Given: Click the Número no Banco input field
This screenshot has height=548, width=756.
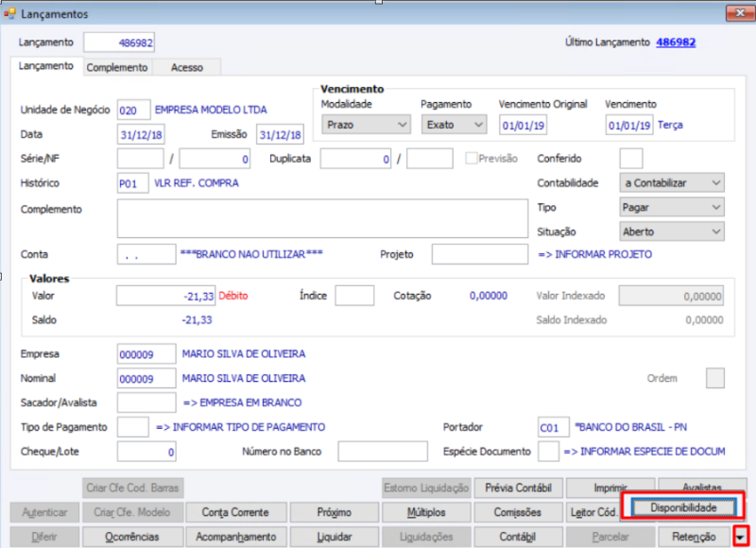Looking at the screenshot, I should click(x=383, y=452).
